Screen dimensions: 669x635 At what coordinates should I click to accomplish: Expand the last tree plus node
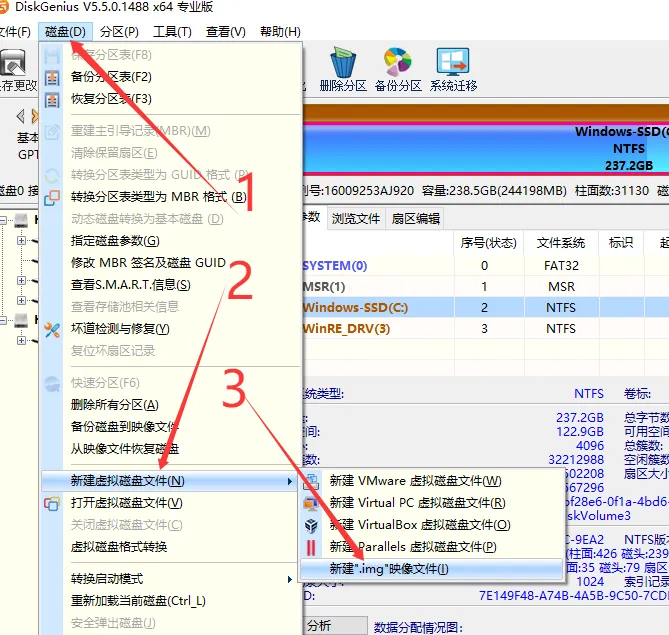tap(21, 341)
